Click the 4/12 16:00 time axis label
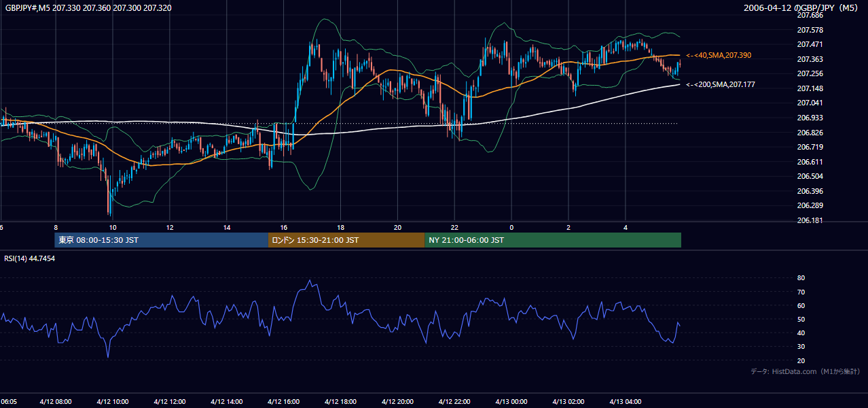The image size is (868, 408). (284, 402)
